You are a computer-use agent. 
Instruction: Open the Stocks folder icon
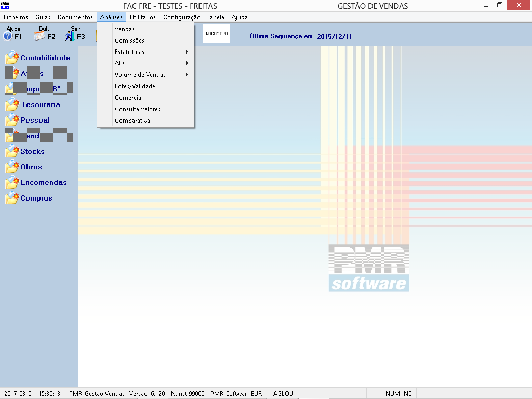(x=12, y=151)
